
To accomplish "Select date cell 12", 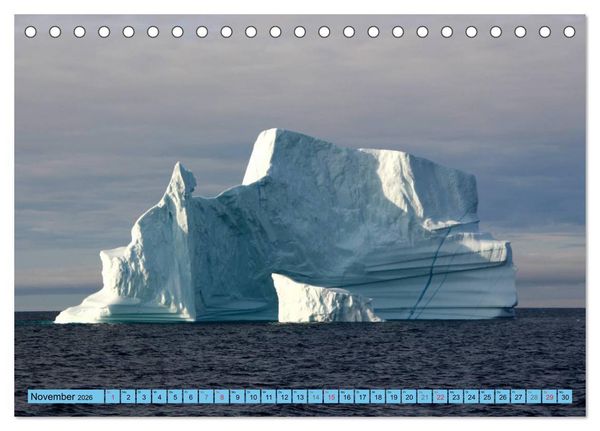I will 284,397.
